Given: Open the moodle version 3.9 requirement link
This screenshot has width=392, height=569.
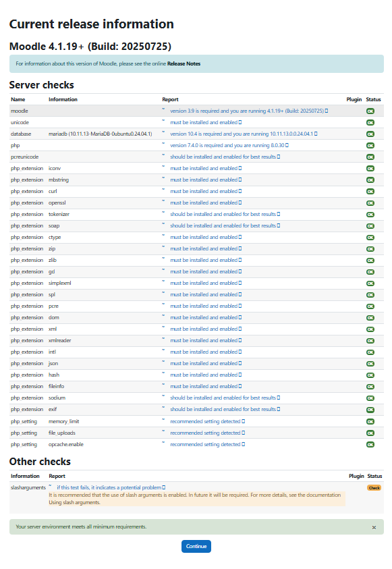Looking at the screenshot, I should click(x=249, y=111).
